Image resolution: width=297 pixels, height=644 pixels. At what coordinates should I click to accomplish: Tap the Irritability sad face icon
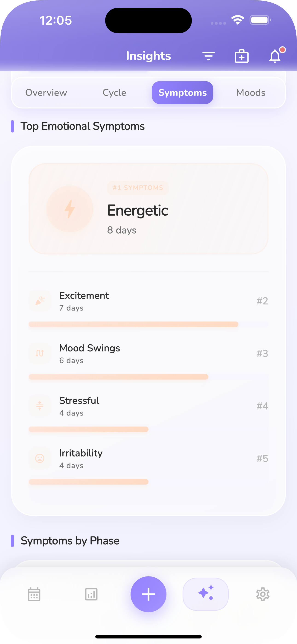coord(40,458)
